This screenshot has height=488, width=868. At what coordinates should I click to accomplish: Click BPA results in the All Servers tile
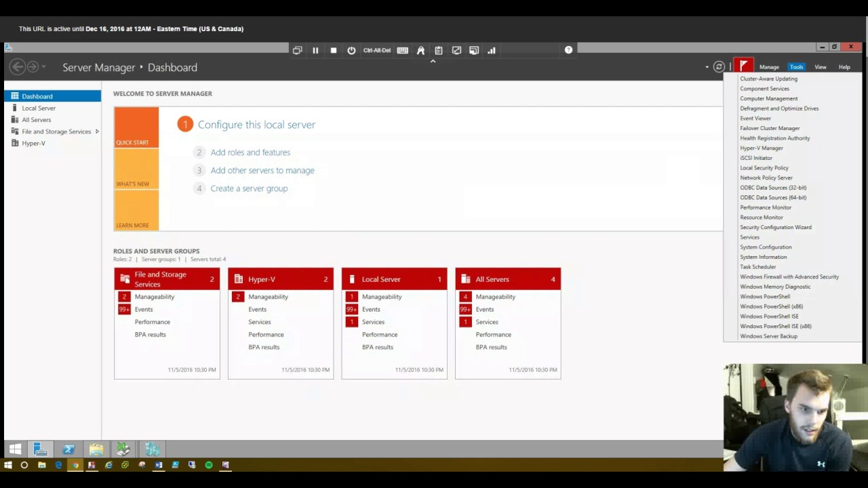point(491,347)
